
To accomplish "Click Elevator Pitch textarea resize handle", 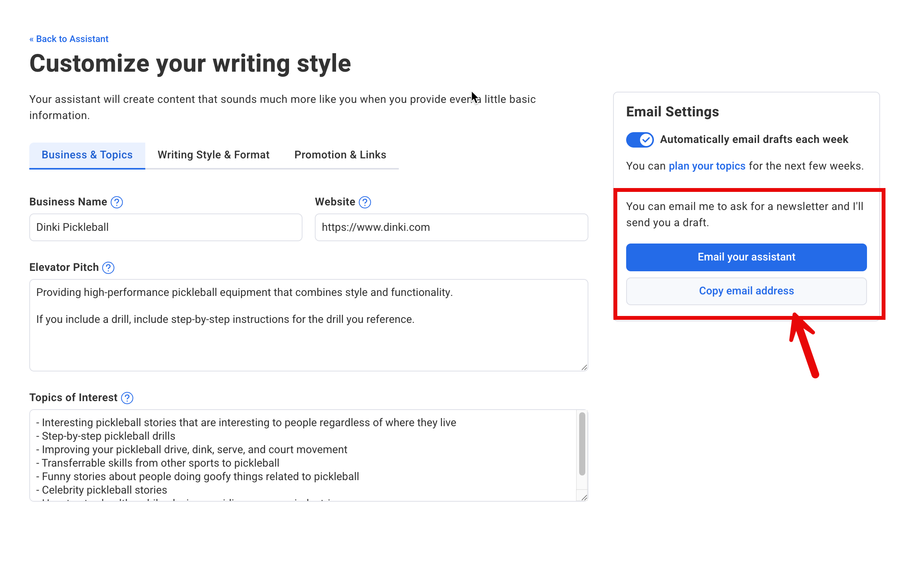I will 584,367.
